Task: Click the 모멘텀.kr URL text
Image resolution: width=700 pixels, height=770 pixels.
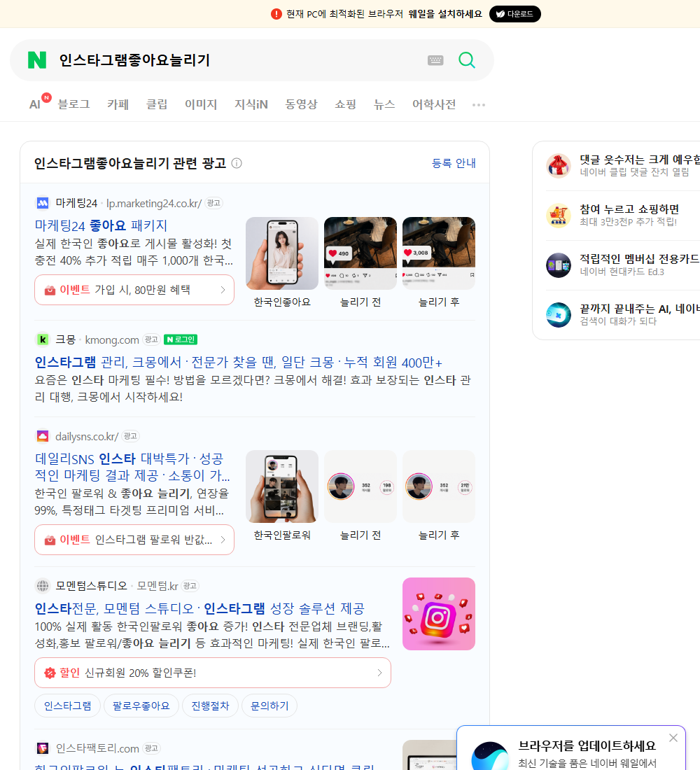Action: (x=157, y=586)
